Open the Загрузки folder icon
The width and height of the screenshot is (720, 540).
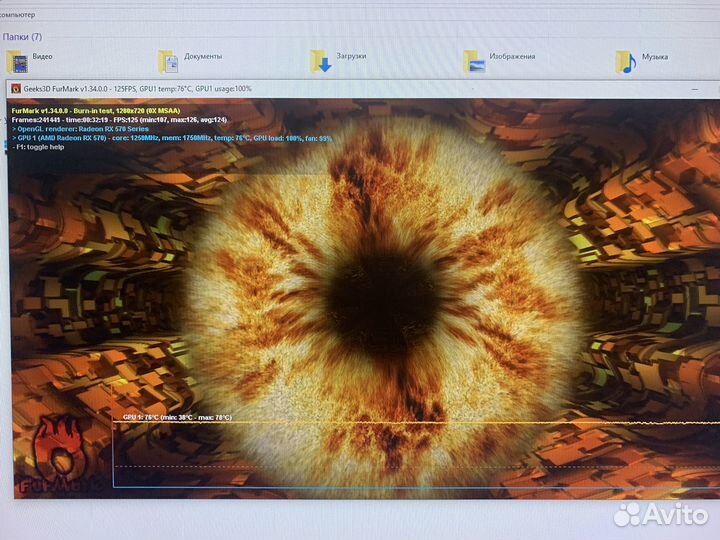coord(321,62)
